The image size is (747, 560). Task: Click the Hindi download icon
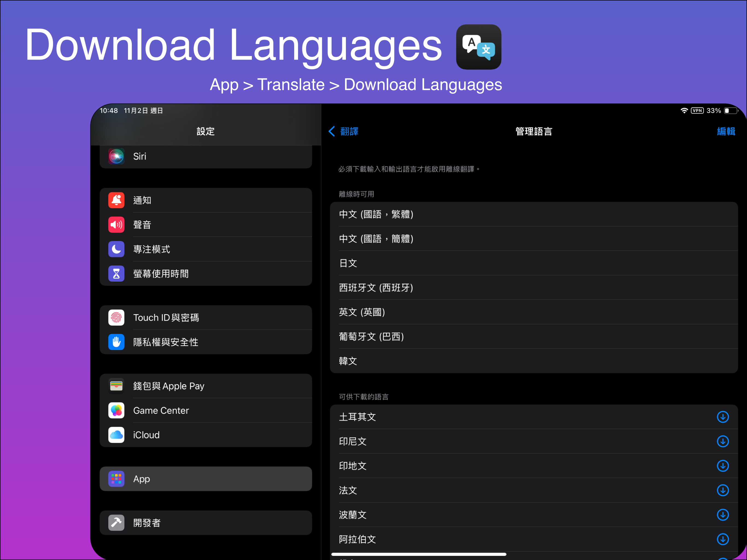pos(722,466)
